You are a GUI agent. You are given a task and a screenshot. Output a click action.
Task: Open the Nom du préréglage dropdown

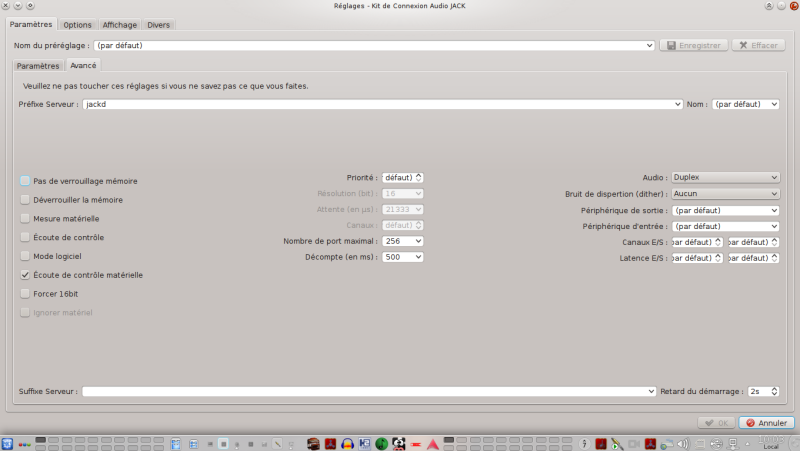[374, 45]
